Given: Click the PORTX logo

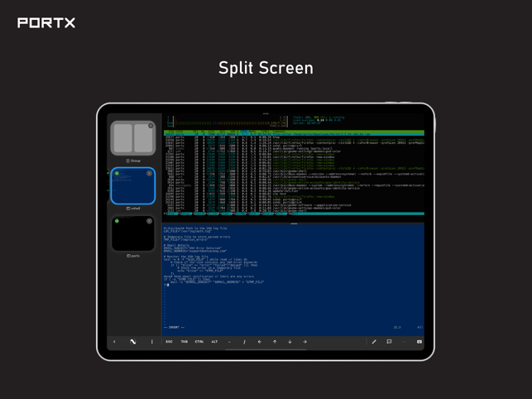Looking at the screenshot, I should click(x=46, y=22).
